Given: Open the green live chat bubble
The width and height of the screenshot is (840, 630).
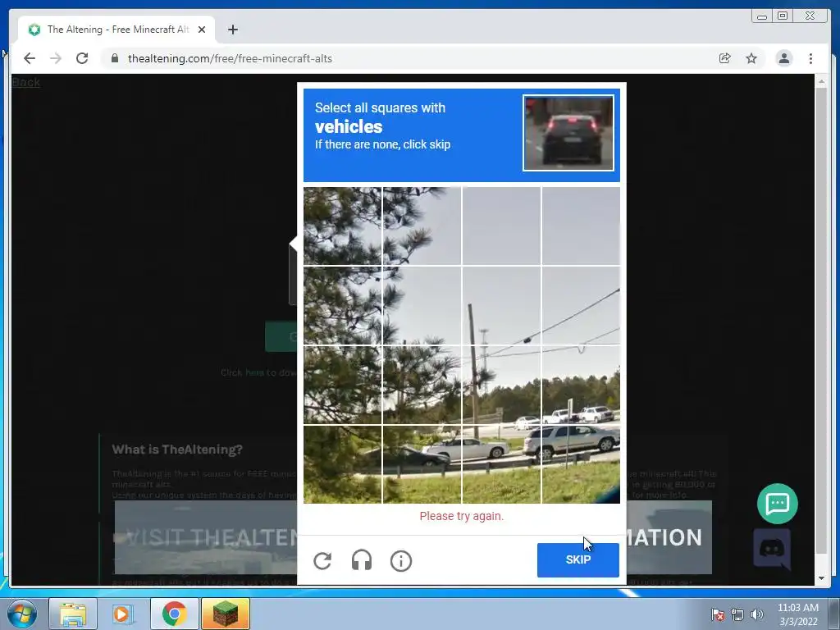Looking at the screenshot, I should tap(778, 504).
